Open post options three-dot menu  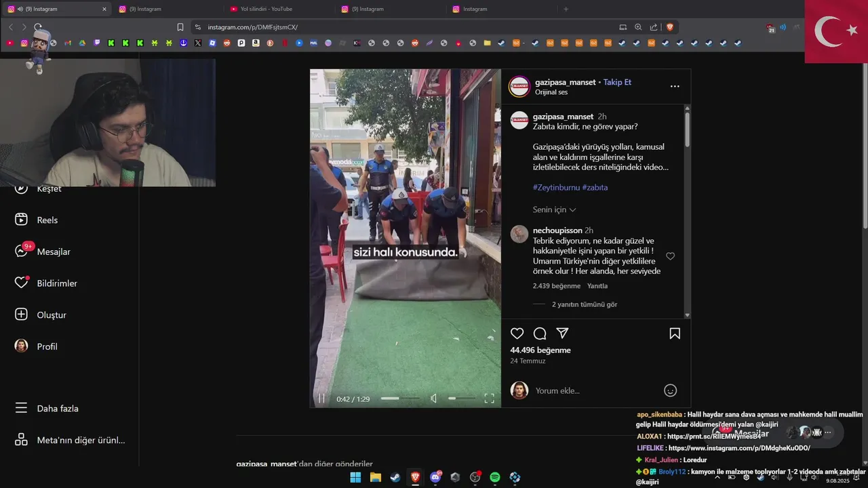pos(675,86)
